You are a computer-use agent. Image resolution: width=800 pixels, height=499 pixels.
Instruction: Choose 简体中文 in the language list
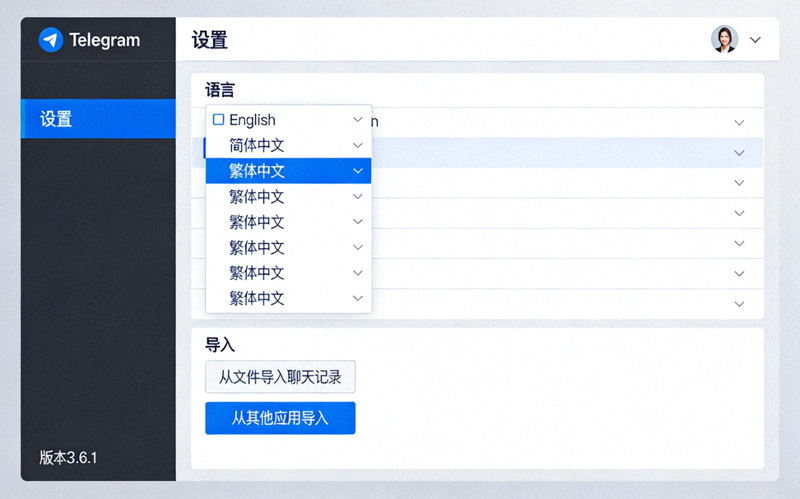tap(288, 145)
